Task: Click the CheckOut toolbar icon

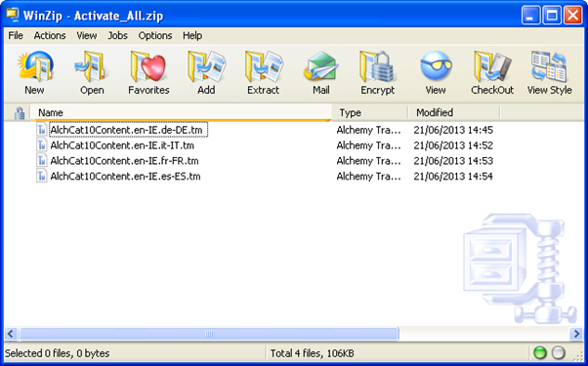Action: coord(492,67)
